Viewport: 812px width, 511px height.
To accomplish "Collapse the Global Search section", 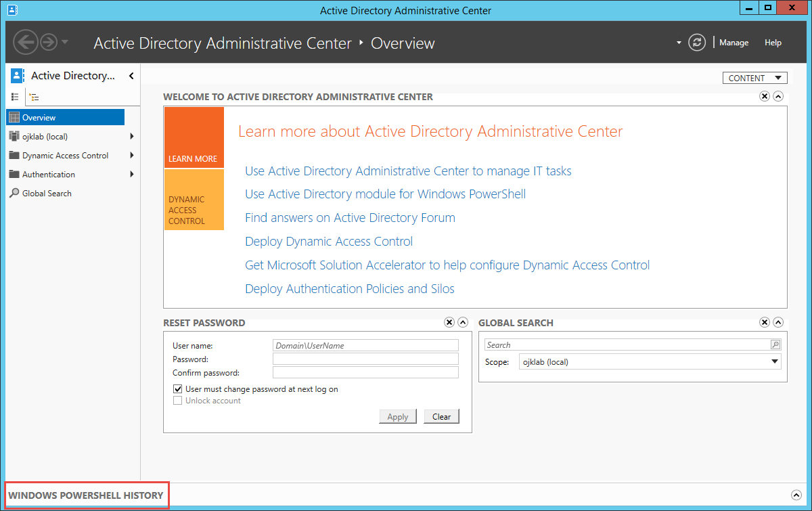I will [778, 323].
